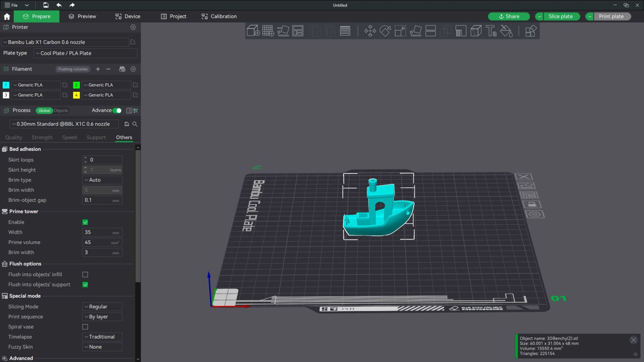Open the Timelapse dropdown

point(102,337)
